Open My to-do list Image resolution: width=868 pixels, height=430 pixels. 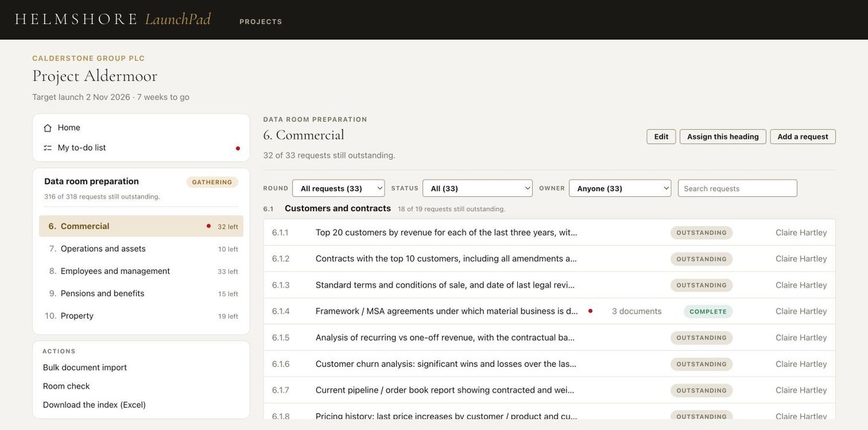141,148
